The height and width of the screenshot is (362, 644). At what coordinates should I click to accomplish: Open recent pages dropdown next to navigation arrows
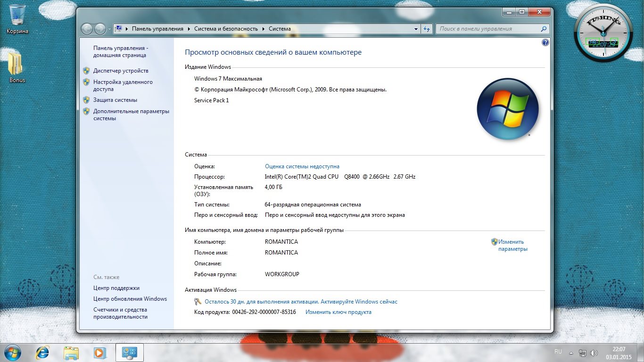pos(109,29)
